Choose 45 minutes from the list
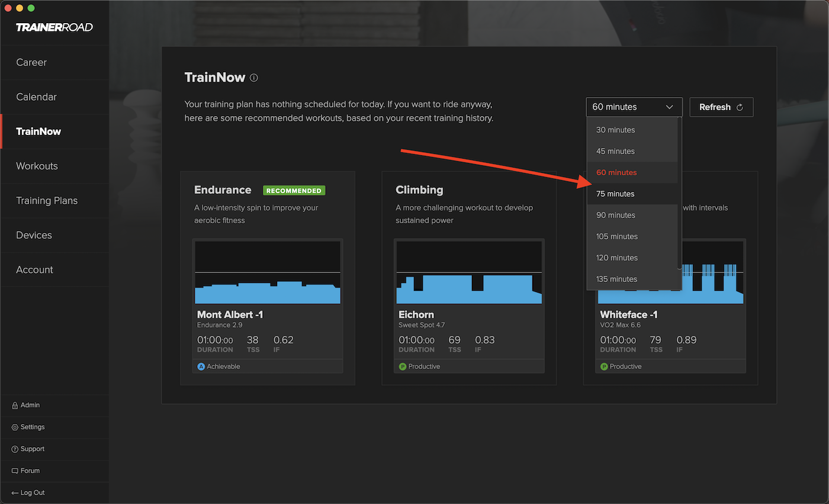 (632, 151)
